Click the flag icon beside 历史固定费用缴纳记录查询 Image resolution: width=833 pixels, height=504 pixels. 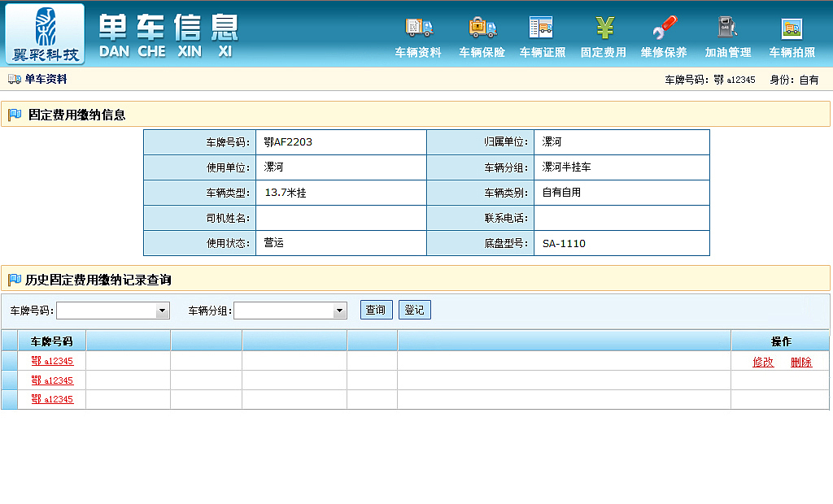pyautogui.click(x=15, y=280)
